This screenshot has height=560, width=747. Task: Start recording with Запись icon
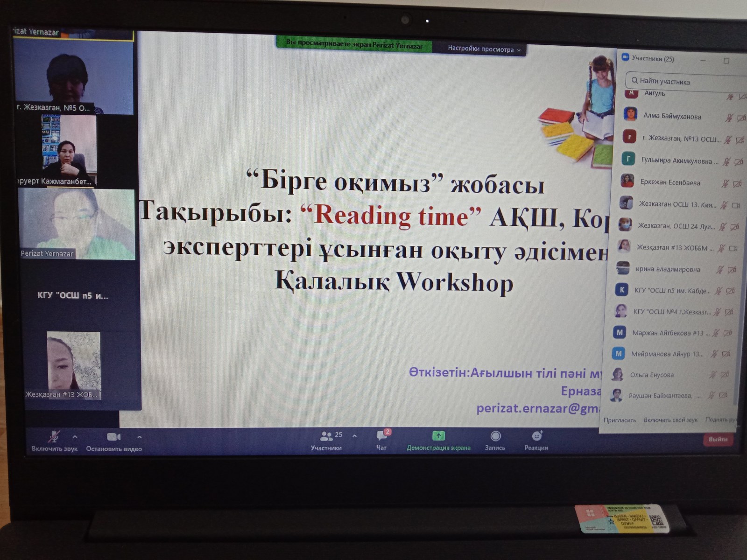pos(495,436)
